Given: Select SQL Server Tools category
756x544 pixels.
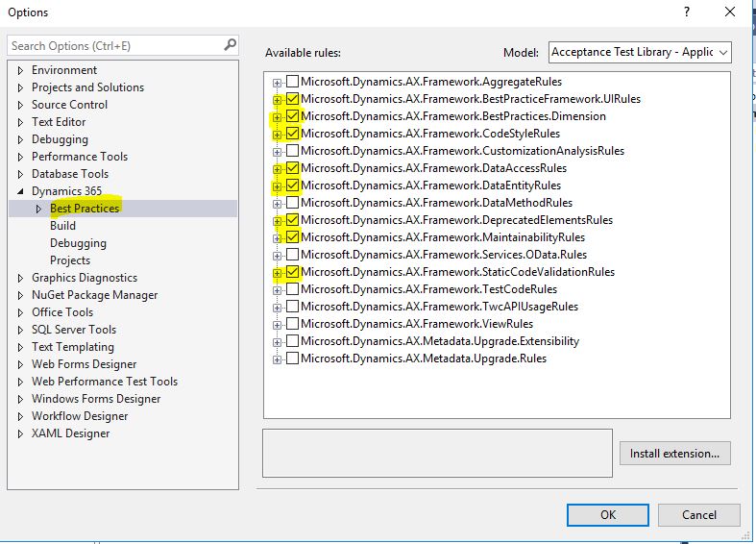Looking at the screenshot, I should pos(74,330).
